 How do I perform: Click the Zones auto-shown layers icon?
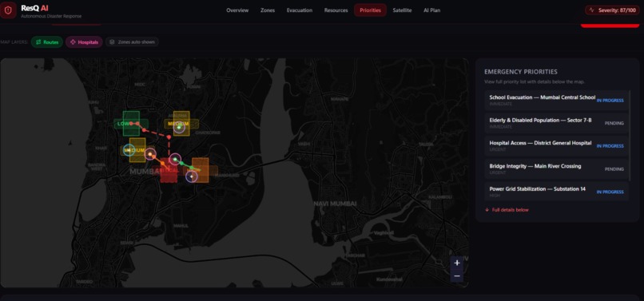pyautogui.click(x=112, y=42)
